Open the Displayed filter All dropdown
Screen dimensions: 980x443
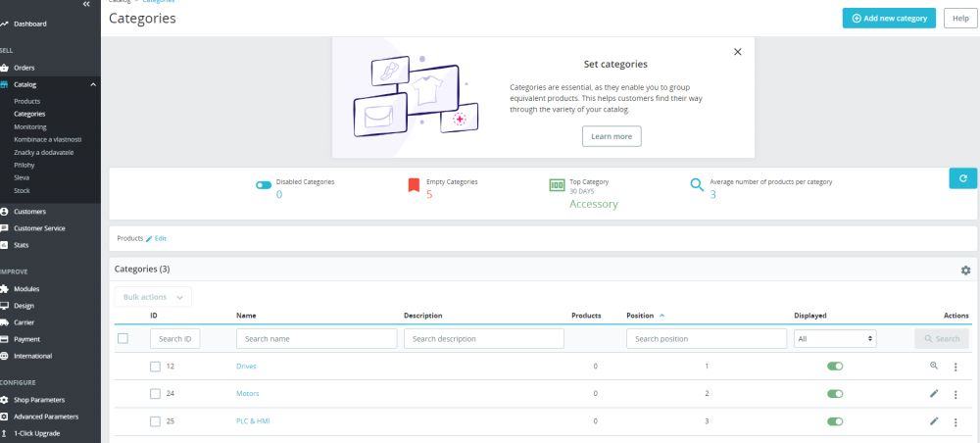coord(835,339)
